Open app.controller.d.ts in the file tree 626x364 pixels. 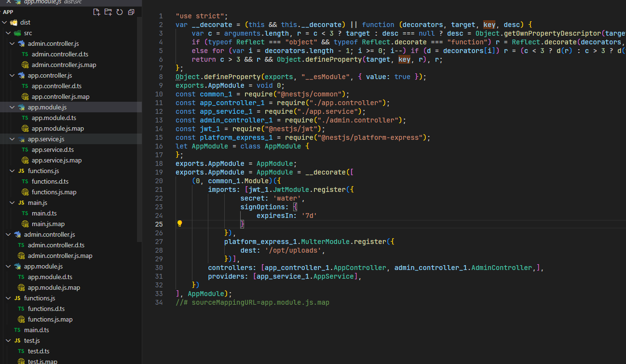56,86
